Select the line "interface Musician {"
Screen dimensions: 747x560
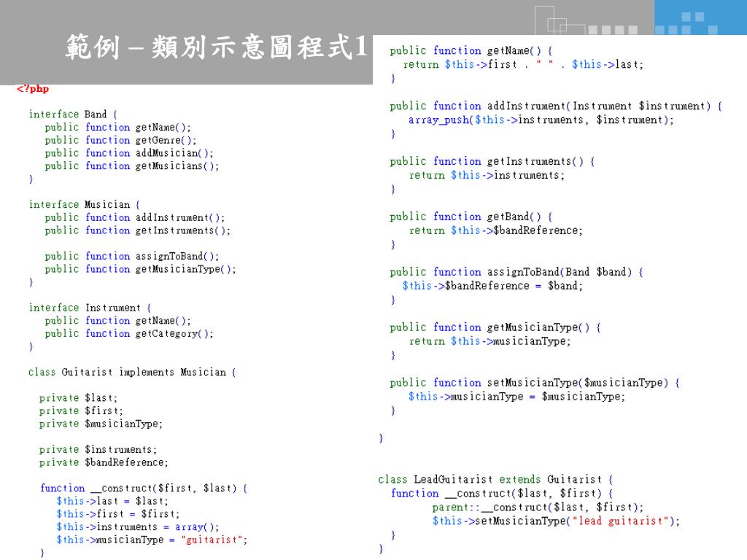85,204
